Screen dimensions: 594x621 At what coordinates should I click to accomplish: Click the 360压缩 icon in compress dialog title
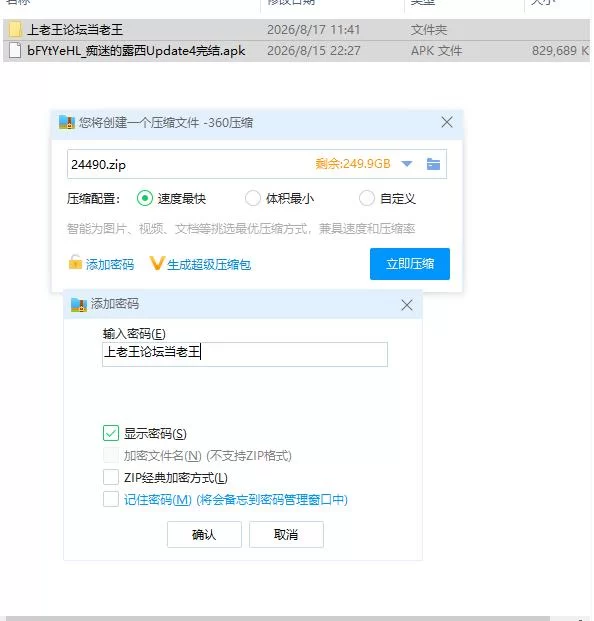point(67,122)
